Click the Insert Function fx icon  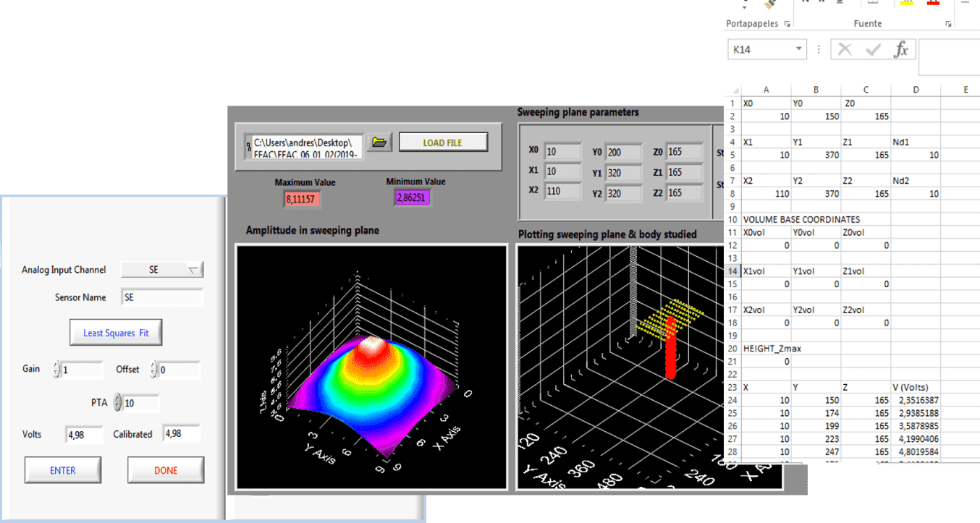[x=901, y=49]
